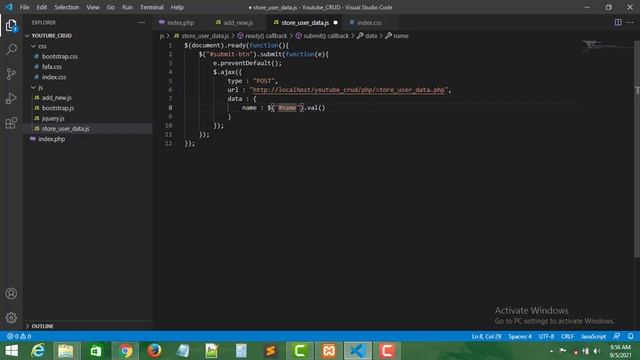Open the Manage gear icon
640x360 pixels.
11,318
